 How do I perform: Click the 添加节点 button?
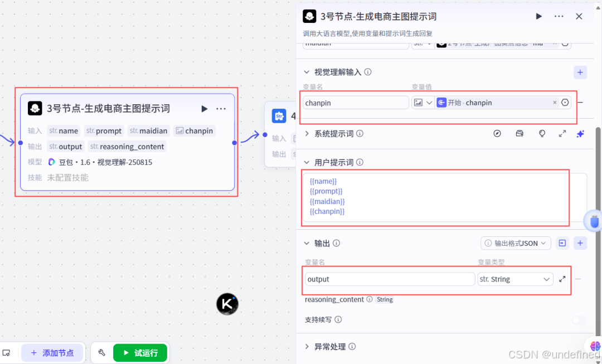[52, 353]
